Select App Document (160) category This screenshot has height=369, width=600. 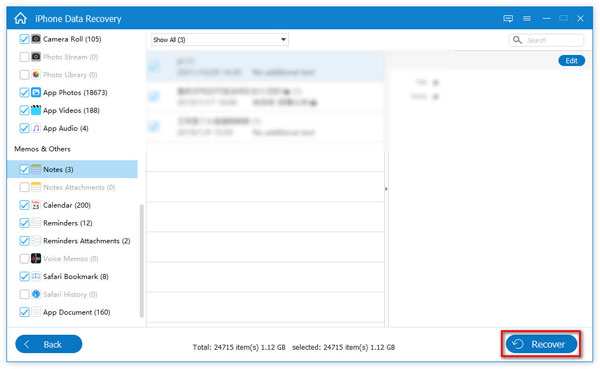tap(77, 312)
